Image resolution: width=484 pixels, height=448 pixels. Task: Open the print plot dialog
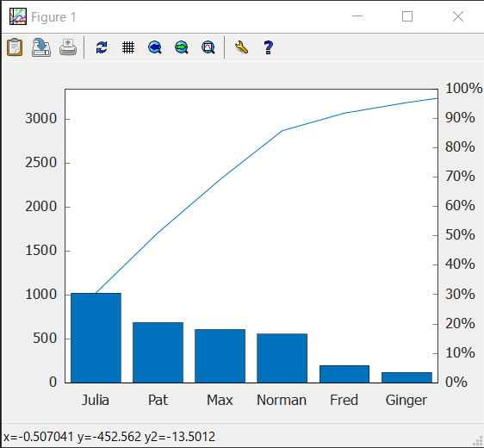click(68, 47)
